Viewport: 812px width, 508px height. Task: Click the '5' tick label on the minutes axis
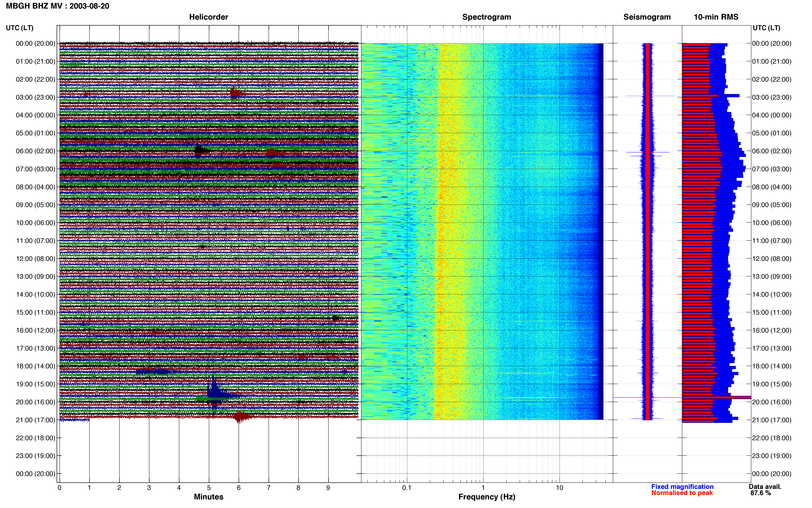coord(209,487)
